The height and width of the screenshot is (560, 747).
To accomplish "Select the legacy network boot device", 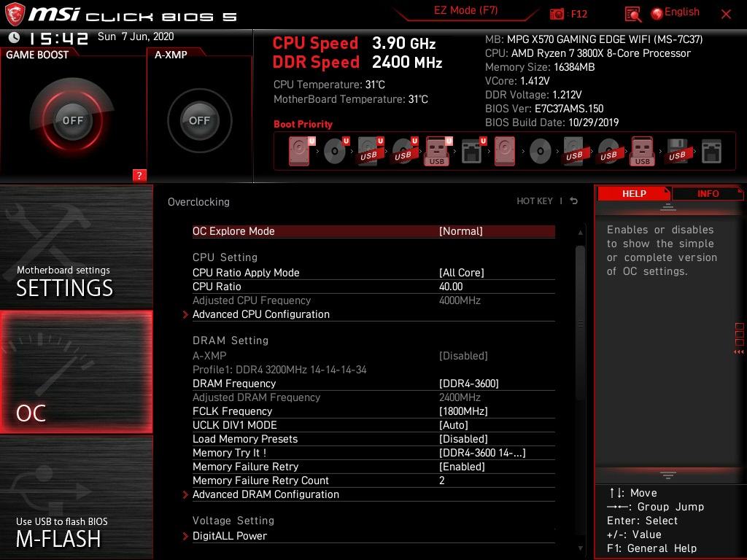I will [712, 151].
